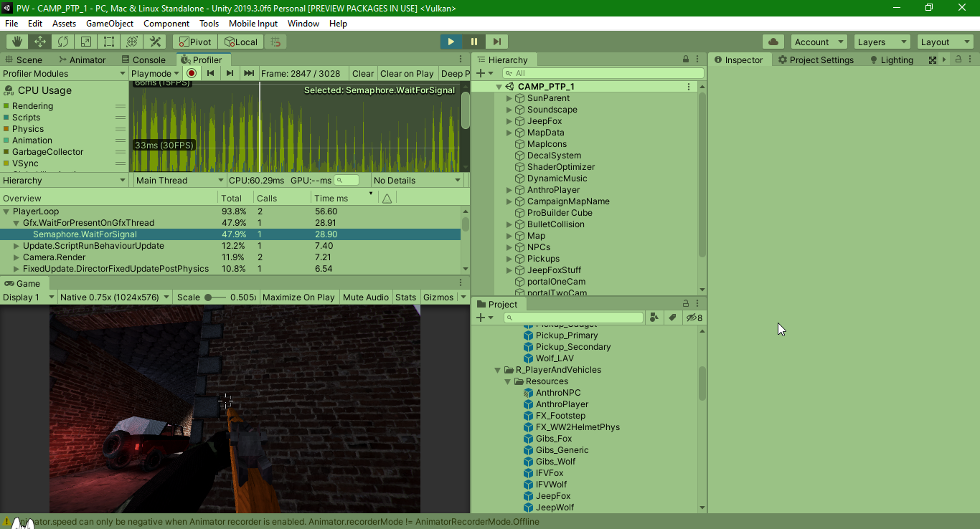
Task: Click the Hierarchy search field
Action: tap(603, 73)
